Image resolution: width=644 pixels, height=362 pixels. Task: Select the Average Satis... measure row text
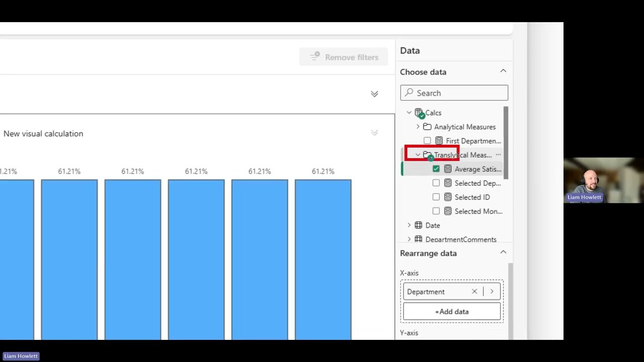tap(478, 169)
